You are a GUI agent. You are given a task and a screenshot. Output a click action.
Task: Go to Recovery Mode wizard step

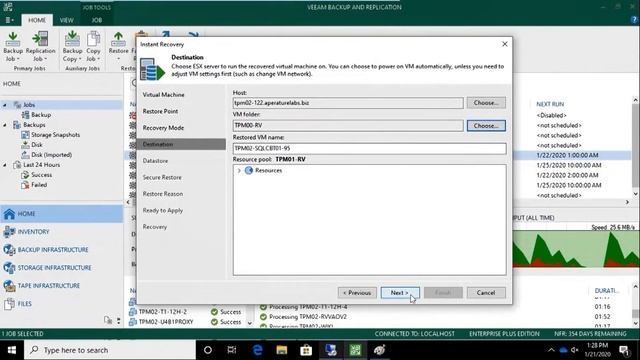point(163,128)
